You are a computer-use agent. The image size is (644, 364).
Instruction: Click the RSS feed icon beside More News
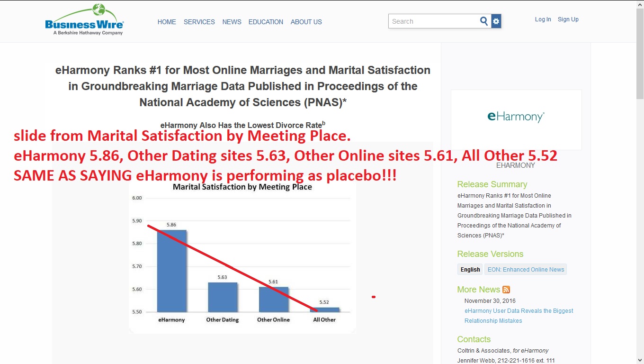(x=506, y=290)
